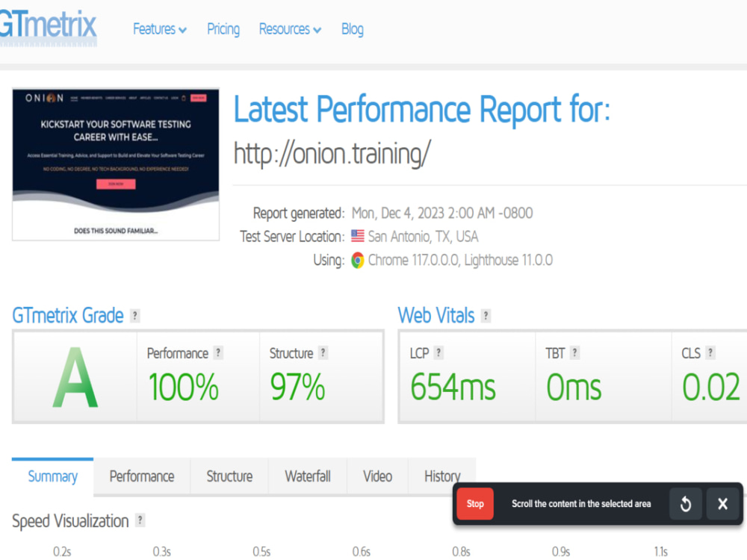Click the refresh icon in the overlay toolbar
Screen dimensions: 747x560
(685, 504)
